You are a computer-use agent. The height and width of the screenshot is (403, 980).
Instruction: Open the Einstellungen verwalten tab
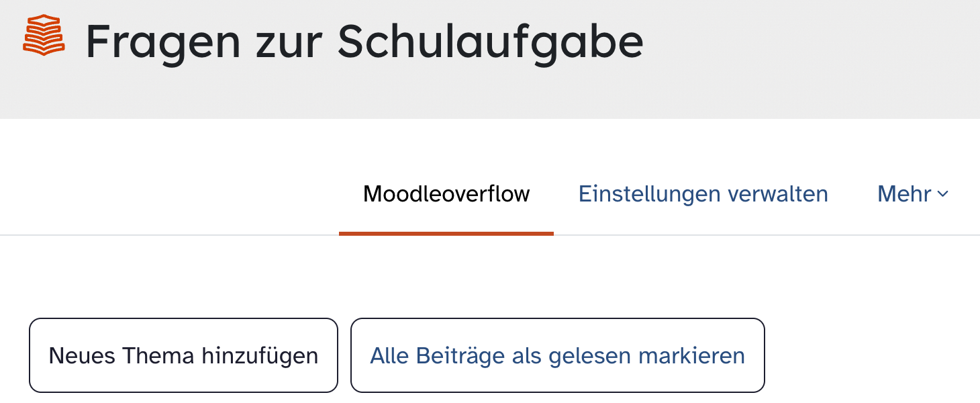pos(703,195)
